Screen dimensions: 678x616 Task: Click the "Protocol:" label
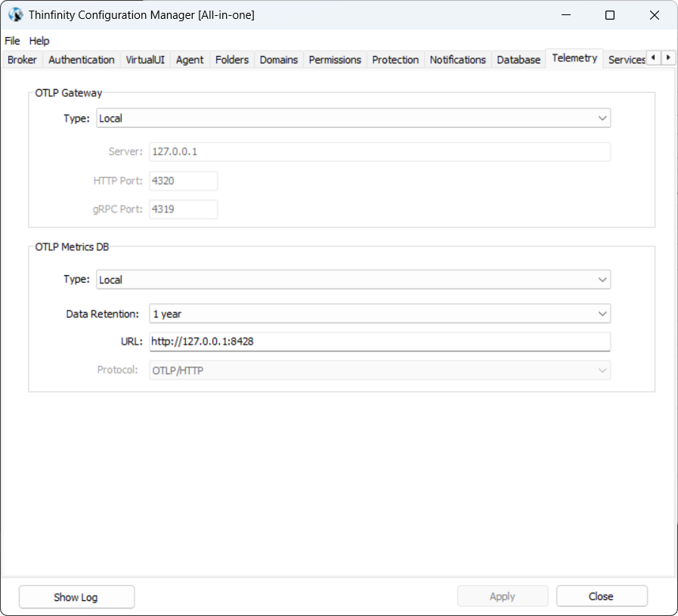(x=118, y=370)
